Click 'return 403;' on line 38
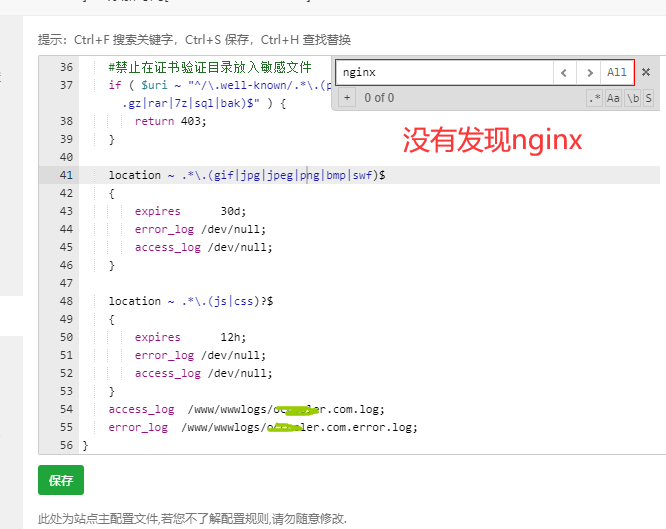Image resolution: width=666 pixels, height=529 pixels. coord(170,121)
